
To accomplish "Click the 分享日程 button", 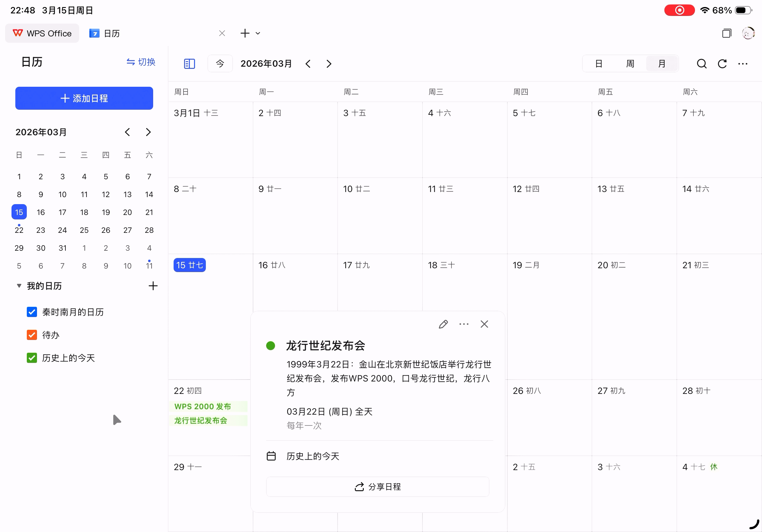I will coord(377,487).
